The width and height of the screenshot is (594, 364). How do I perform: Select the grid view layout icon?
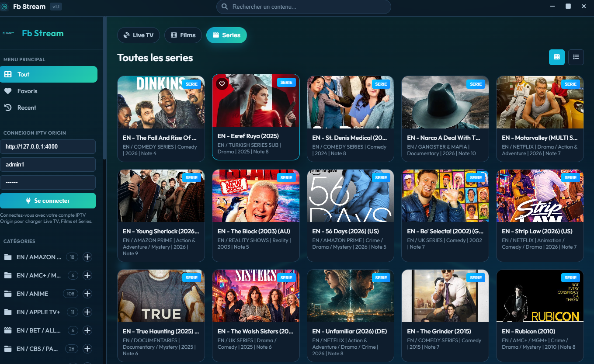click(x=556, y=57)
